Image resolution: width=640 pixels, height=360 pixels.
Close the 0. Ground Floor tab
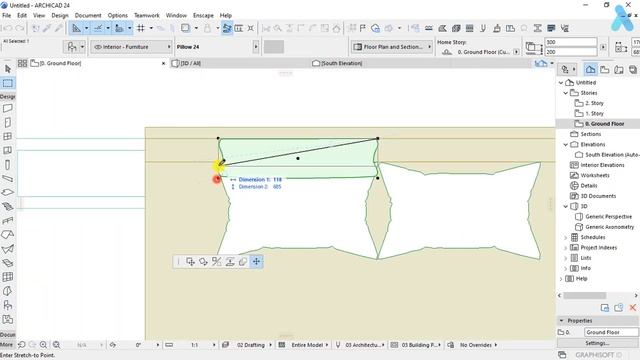163,63
